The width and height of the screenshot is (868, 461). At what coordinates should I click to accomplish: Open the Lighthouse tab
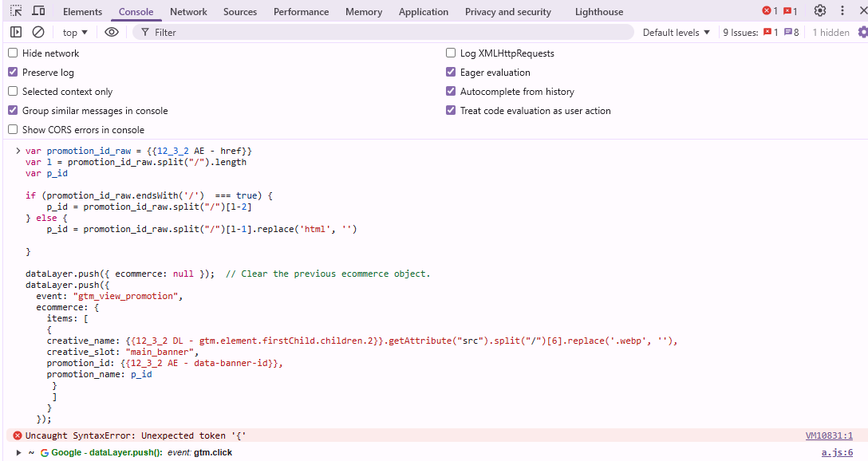click(x=598, y=12)
